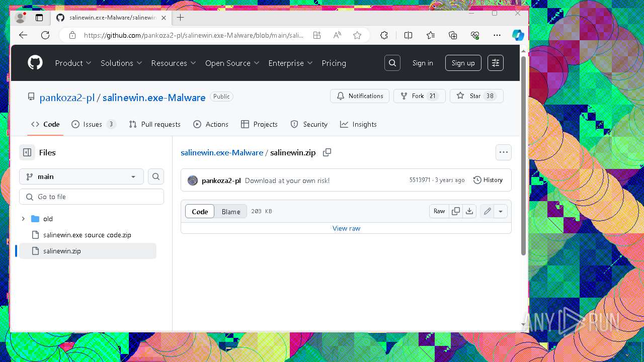
Task: Expand the old folder in file tree
Action: pyautogui.click(x=23, y=219)
